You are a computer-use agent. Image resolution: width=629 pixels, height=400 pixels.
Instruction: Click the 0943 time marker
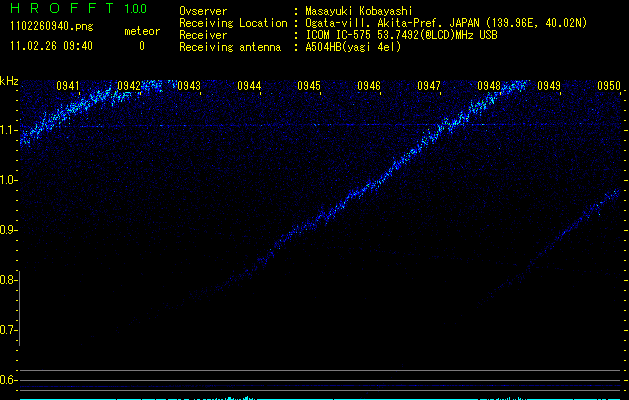[189, 86]
